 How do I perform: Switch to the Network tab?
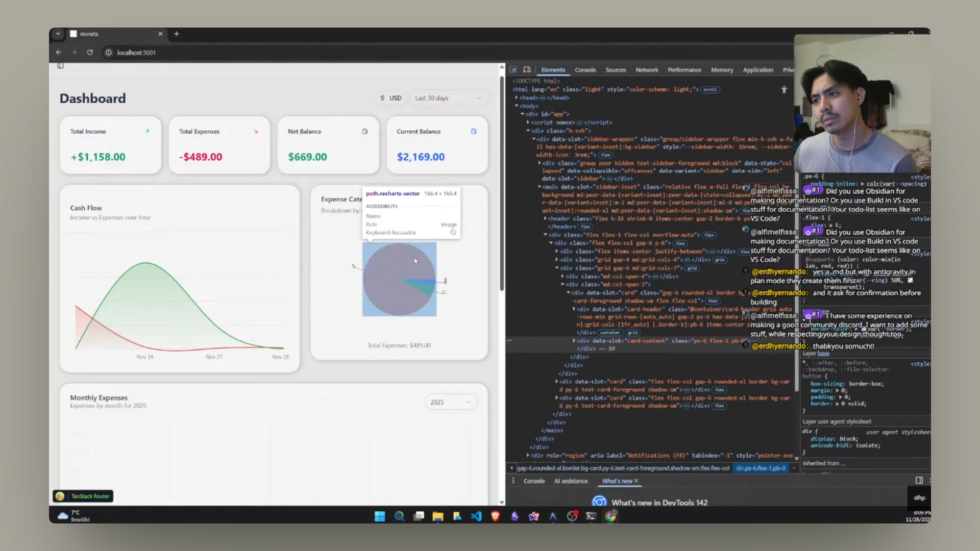647,70
